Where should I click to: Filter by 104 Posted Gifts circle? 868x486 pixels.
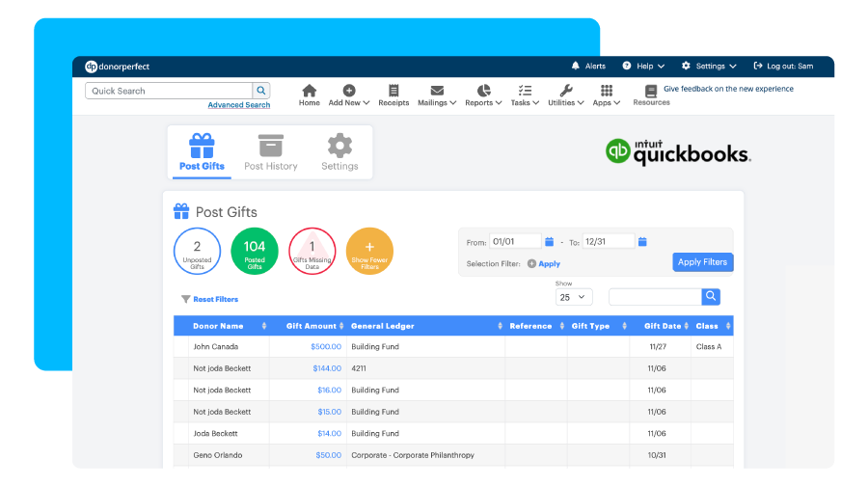(255, 252)
